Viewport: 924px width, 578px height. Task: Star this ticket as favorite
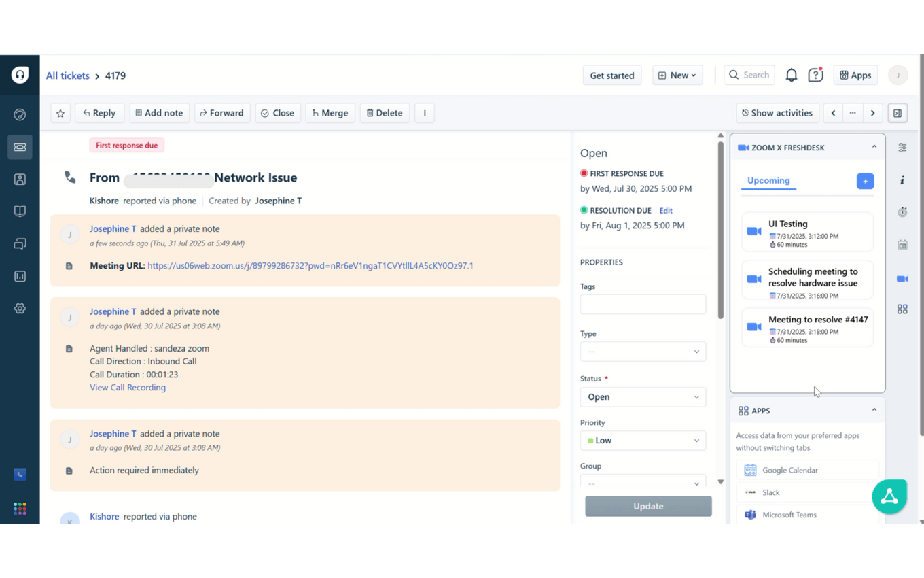pyautogui.click(x=60, y=113)
